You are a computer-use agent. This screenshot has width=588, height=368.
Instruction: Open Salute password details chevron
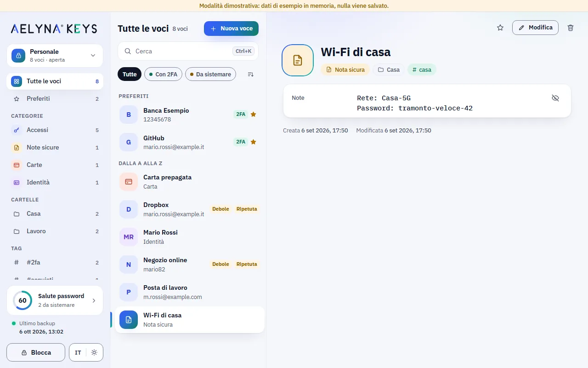click(94, 300)
